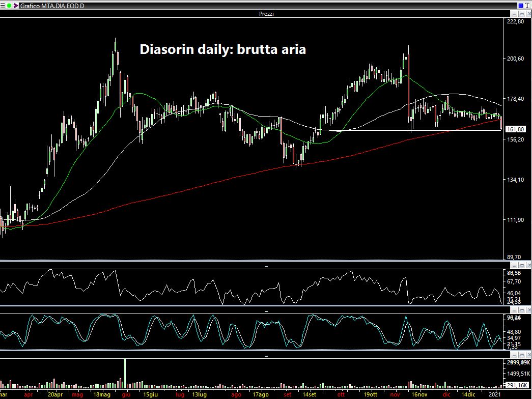Click the ott date label on time axis

[x=341, y=394]
